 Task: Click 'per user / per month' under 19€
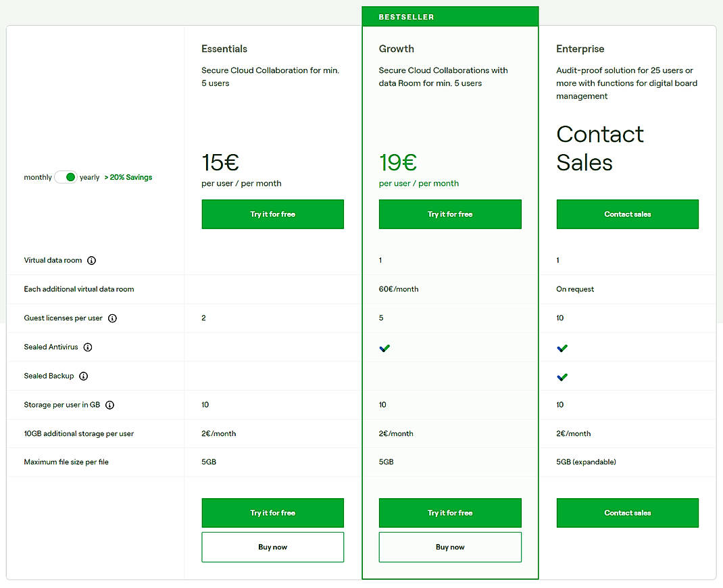coord(419,184)
